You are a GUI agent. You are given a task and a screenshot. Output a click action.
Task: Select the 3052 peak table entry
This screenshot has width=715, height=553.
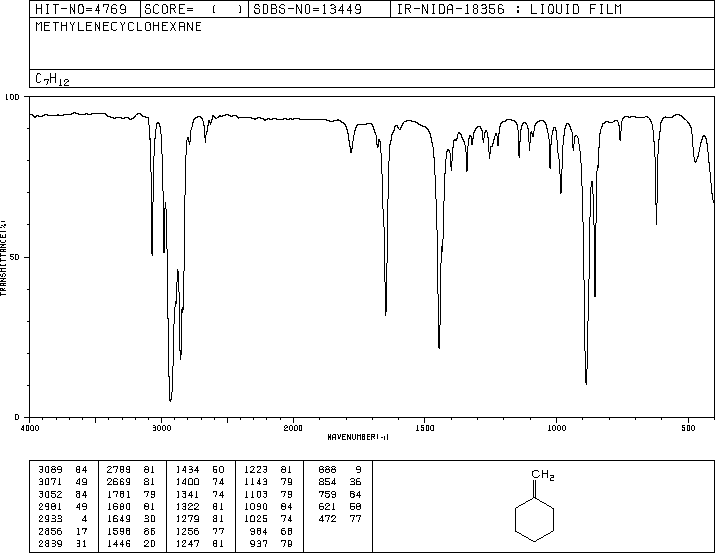pyautogui.click(x=63, y=494)
